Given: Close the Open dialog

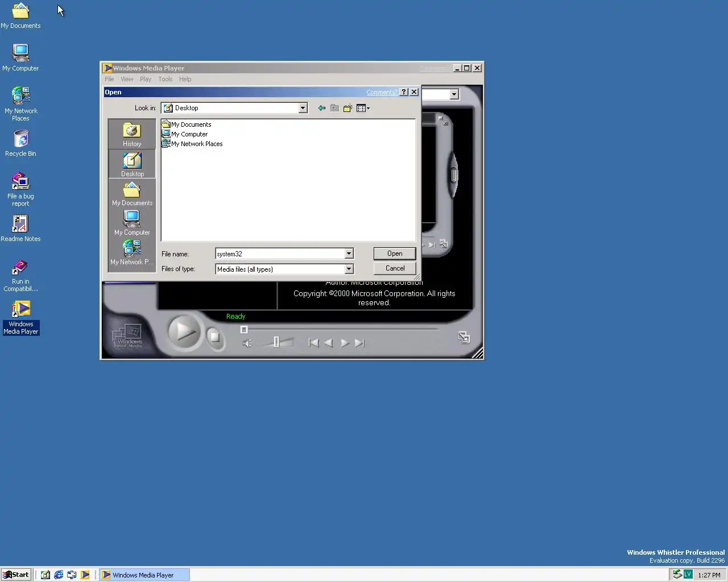Looking at the screenshot, I should (414, 92).
